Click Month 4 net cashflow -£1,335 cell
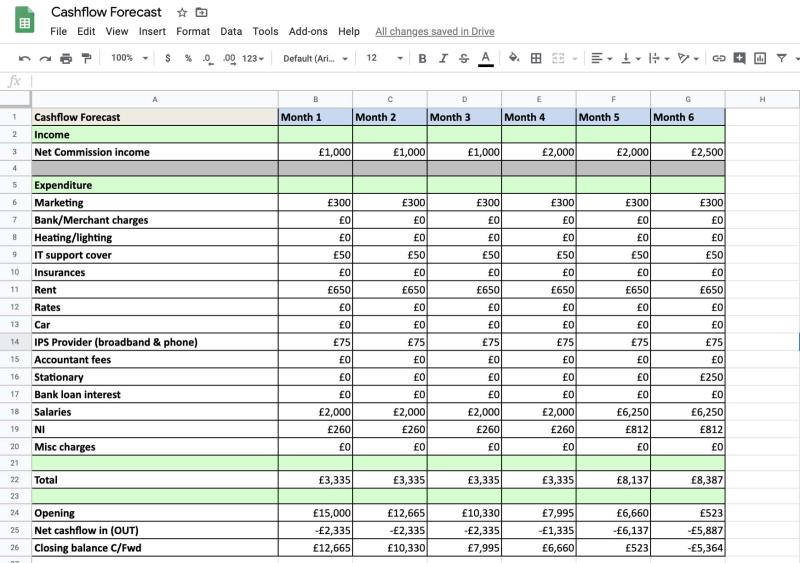The width and height of the screenshot is (800, 563). [x=539, y=530]
